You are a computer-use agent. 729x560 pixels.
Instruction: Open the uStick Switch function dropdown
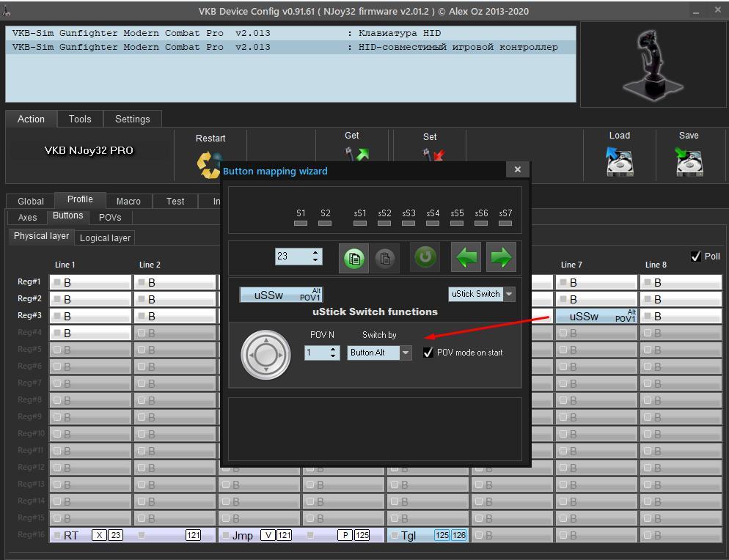click(510, 294)
